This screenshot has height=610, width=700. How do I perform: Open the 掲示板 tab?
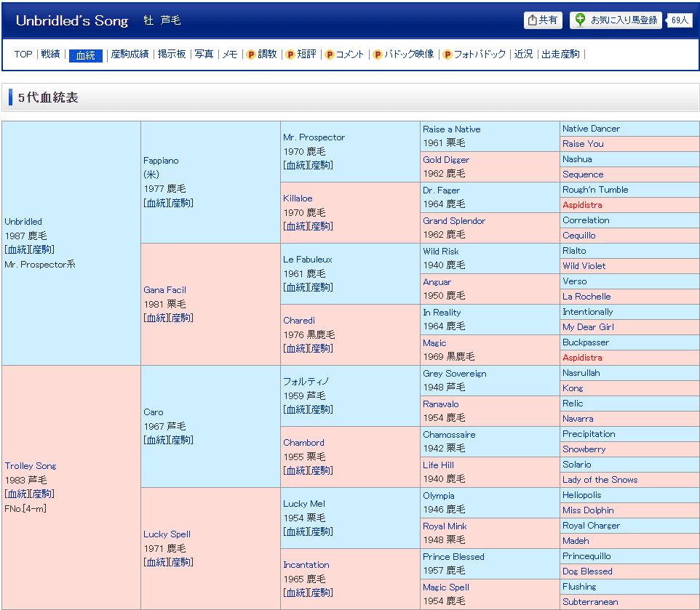(172, 54)
